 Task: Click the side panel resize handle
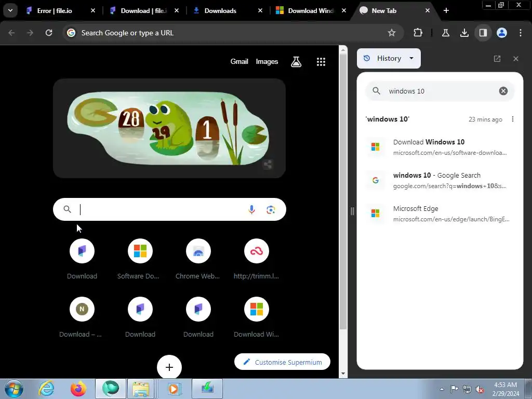(x=352, y=211)
